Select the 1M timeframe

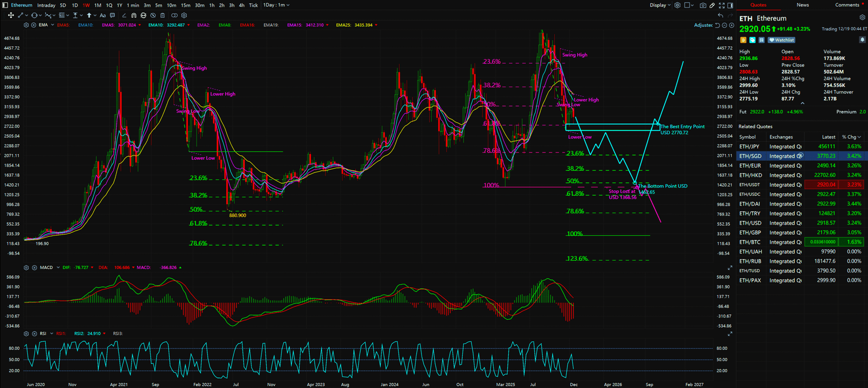tap(98, 5)
